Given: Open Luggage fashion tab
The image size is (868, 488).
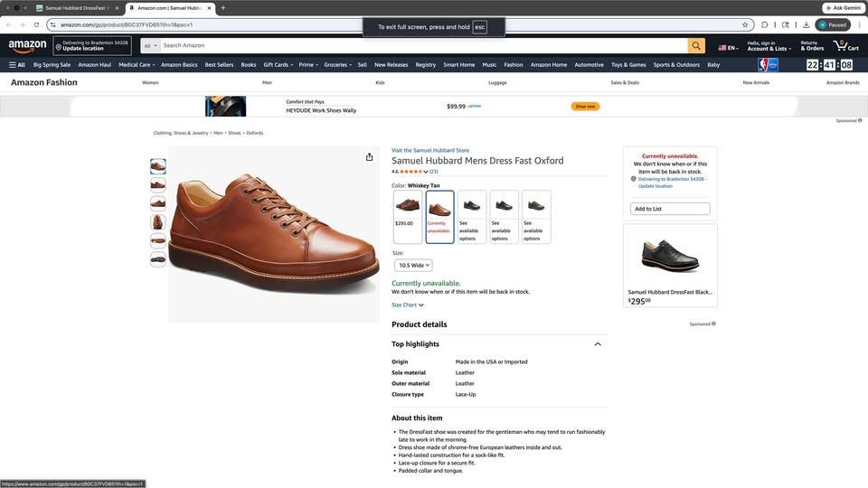Looking at the screenshot, I should (x=497, y=82).
